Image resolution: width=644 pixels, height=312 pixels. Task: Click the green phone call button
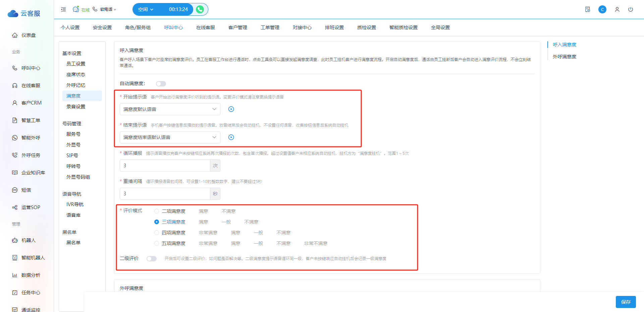pyautogui.click(x=200, y=9)
